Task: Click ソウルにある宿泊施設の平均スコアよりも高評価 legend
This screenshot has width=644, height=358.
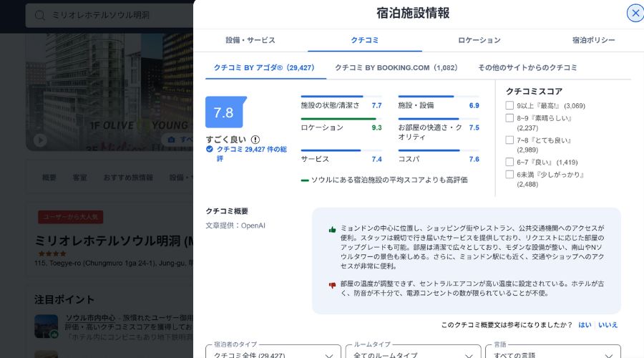Action: [x=384, y=180]
